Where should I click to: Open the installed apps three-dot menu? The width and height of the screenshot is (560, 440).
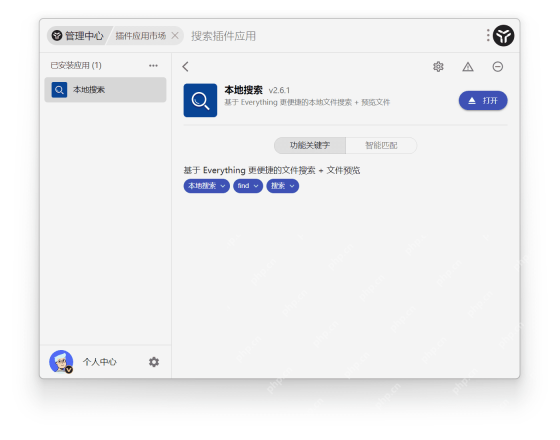click(153, 65)
